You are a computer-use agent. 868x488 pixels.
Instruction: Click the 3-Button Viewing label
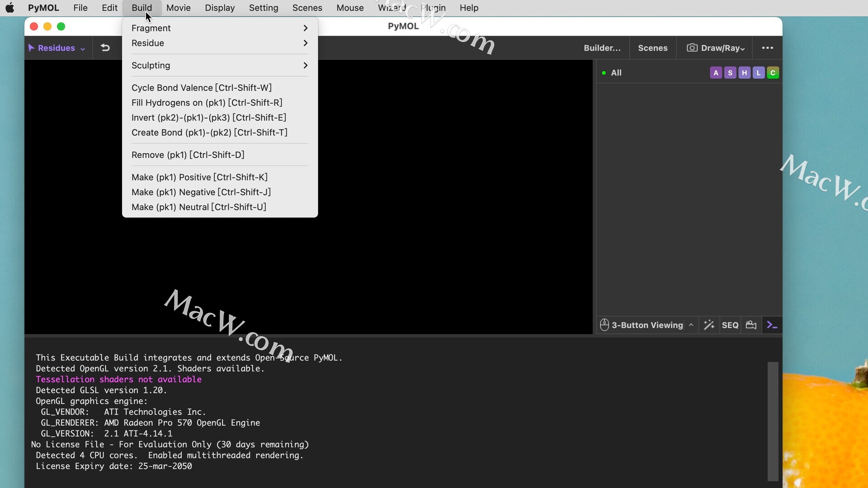pos(647,325)
